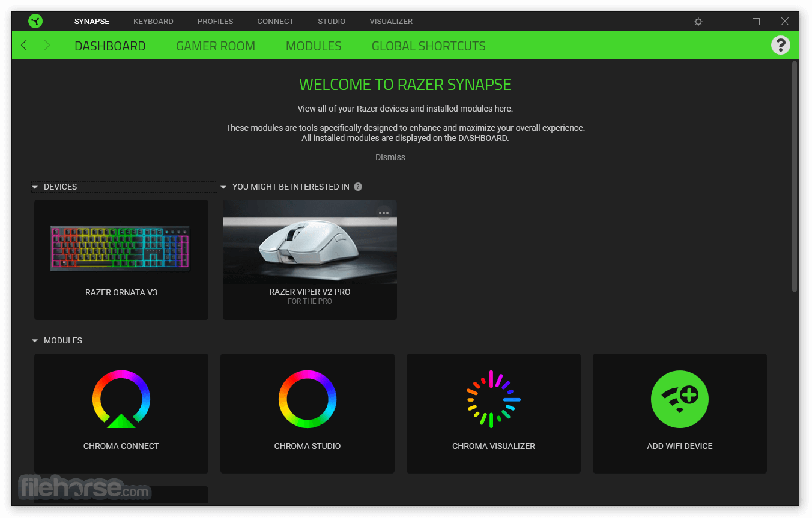812x518 pixels.
Task: Maximize the Razer Synapse window
Action: coord(756,22)
